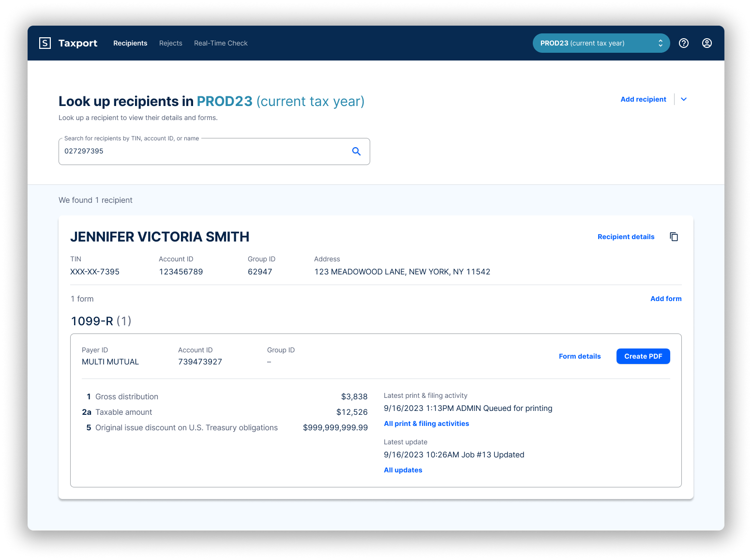Focus the recipient search input field
752x560 pixels.
[214, 151]
